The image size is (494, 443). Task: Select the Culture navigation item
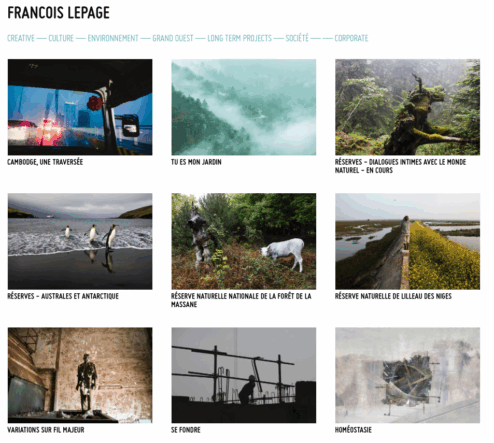pos(61,38)
